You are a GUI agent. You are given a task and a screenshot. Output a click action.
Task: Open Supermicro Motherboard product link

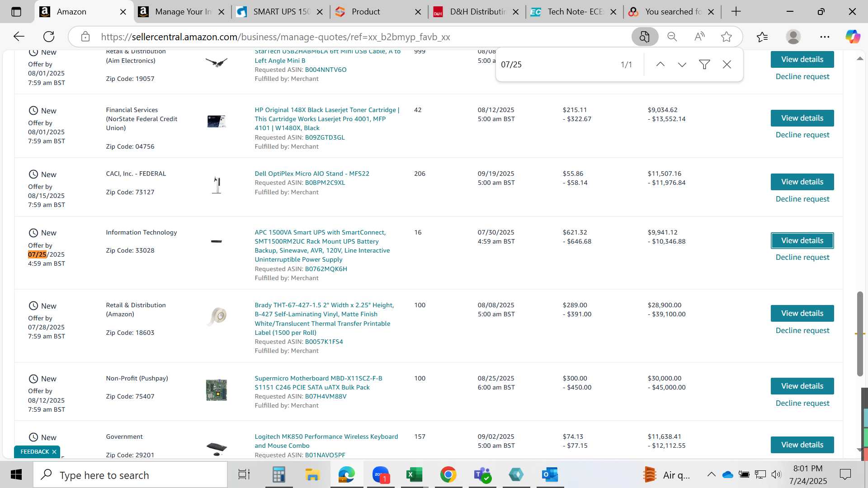coord(318,383)
